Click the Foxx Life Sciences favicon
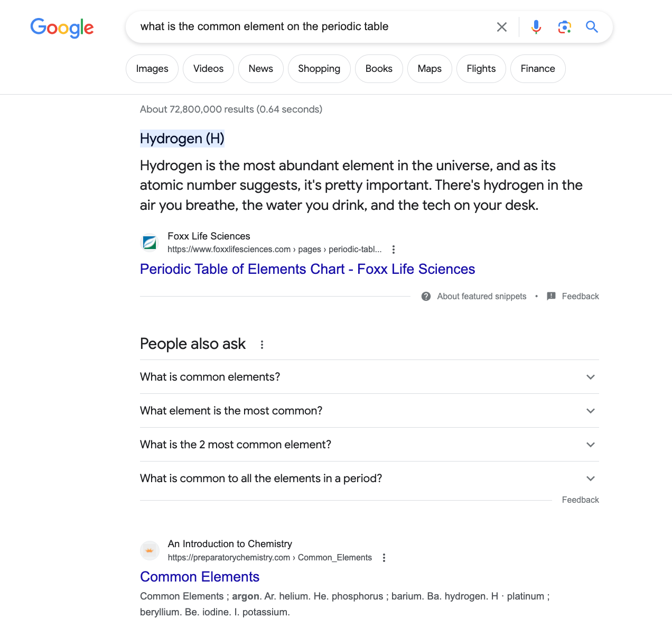The height and width of the screenshot is (627, 672). 150,243
